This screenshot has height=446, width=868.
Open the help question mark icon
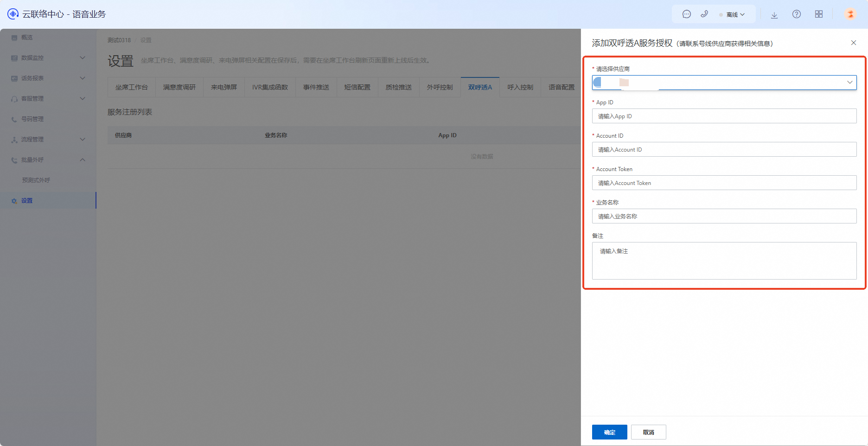coord(797,14)
